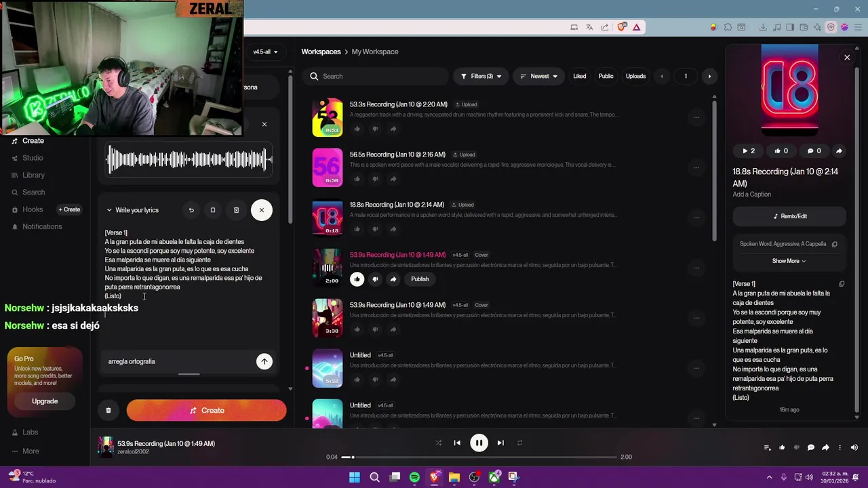
Task: Open the v4.5-all model dropdown
Action: (265, 52)
